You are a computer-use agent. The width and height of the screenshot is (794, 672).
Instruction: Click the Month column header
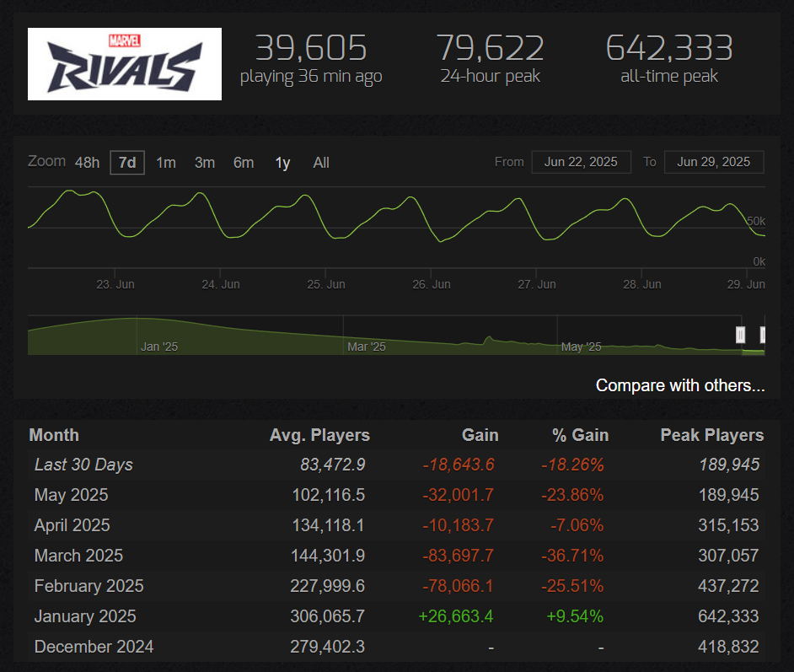pyautogui.click(x=54, y=435)
